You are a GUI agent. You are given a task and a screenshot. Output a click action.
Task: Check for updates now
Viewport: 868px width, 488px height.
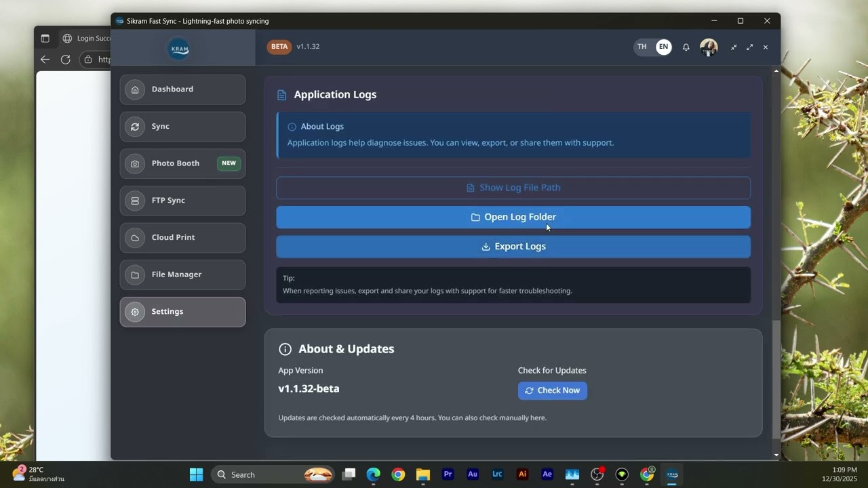coord(553,390)
